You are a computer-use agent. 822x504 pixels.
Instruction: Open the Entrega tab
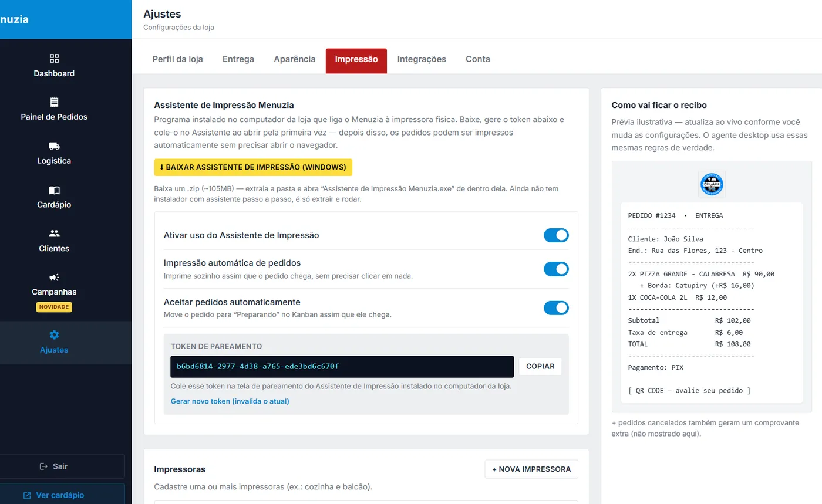coord(238,59)
